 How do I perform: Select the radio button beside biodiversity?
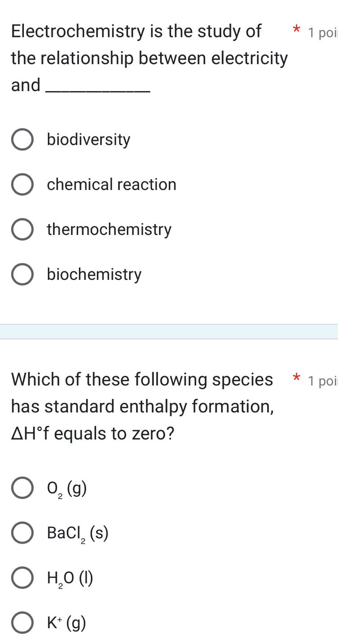22,140
